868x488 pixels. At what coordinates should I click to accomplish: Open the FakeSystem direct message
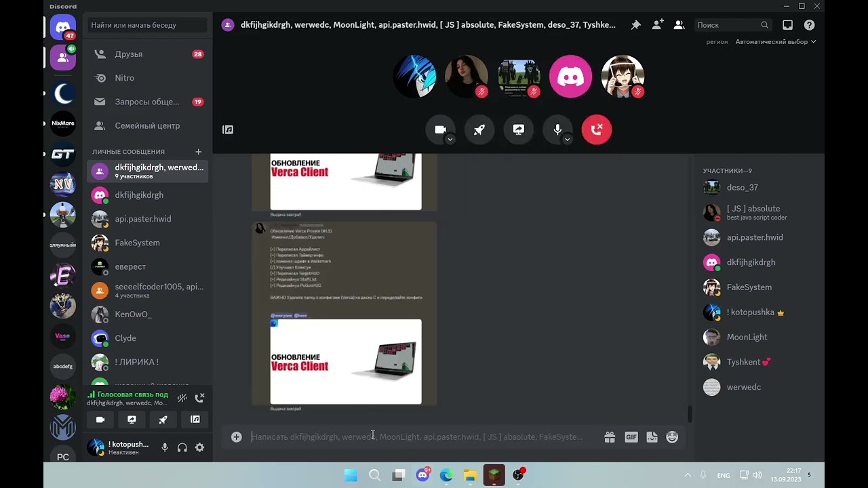tap(148, 243)
